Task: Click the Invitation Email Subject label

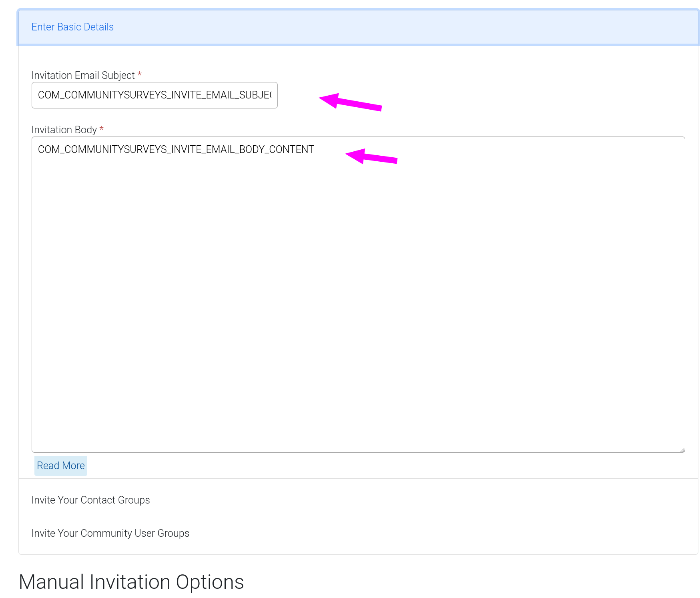Action: tap(83, 75)
